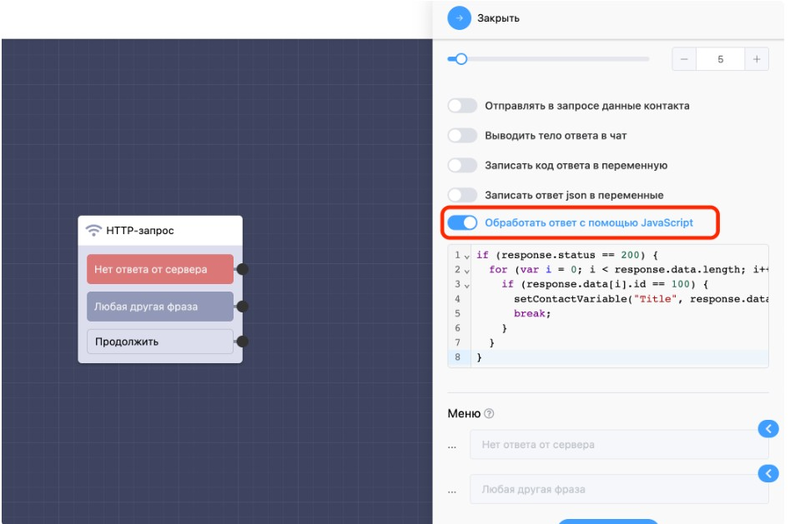Click drag handle dots beside 'Нет ответа от сервера' field

click(453, 445)
